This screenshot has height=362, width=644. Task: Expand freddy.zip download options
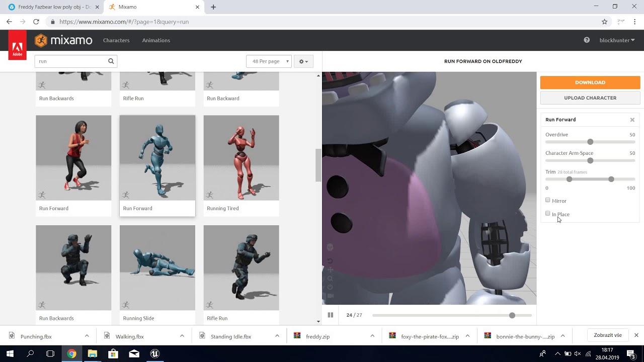point(372,336)
